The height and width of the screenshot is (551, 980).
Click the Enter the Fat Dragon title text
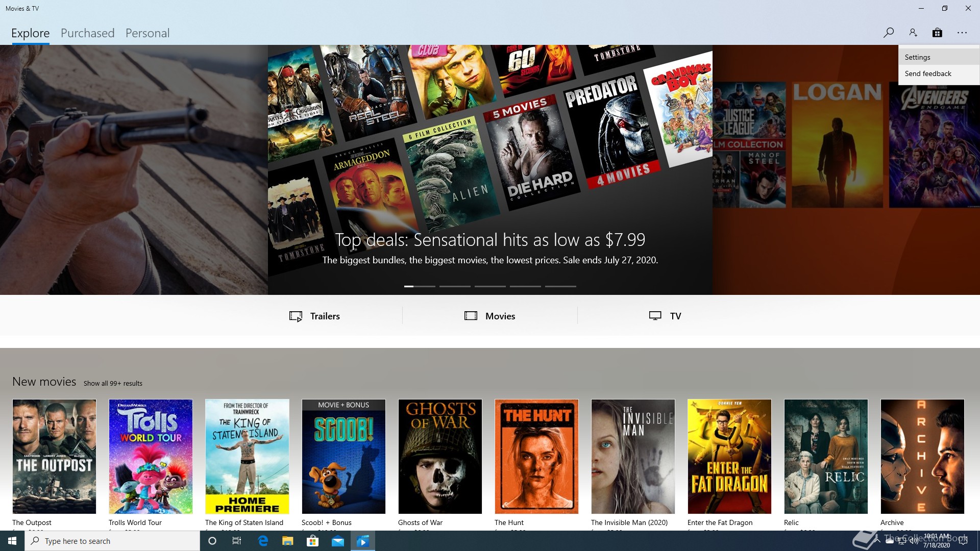pyautogui.click(x=720, y=522)
